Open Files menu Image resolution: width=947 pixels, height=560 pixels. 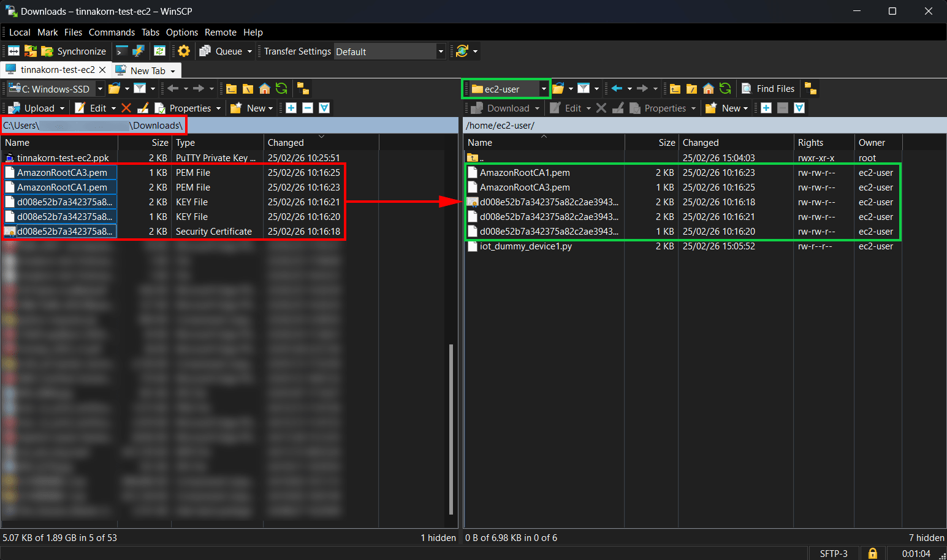tap(73, 32)
